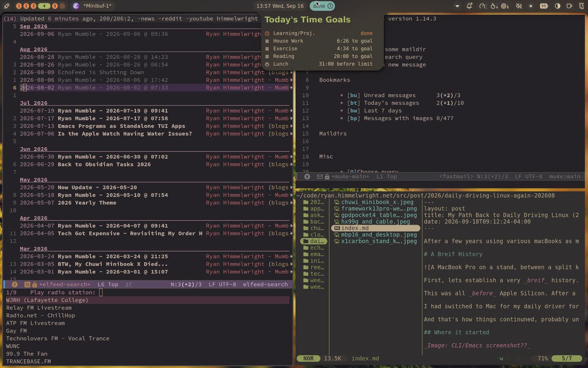Click Exercise goal row in time goals
The image size is (588, 368).
319,49
